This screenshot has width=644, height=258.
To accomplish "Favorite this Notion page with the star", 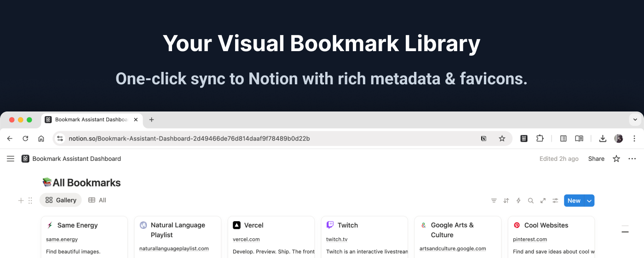I will (x=616, y=158).
